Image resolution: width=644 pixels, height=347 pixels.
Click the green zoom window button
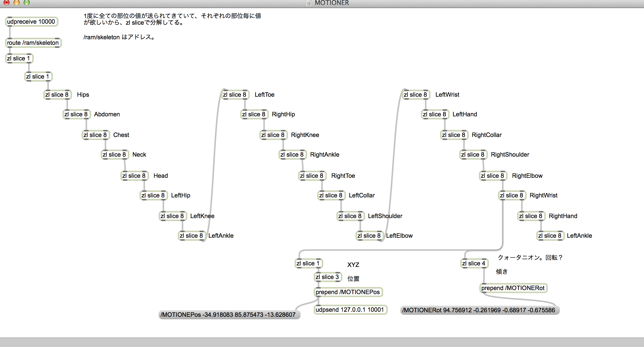pos(26,3)
